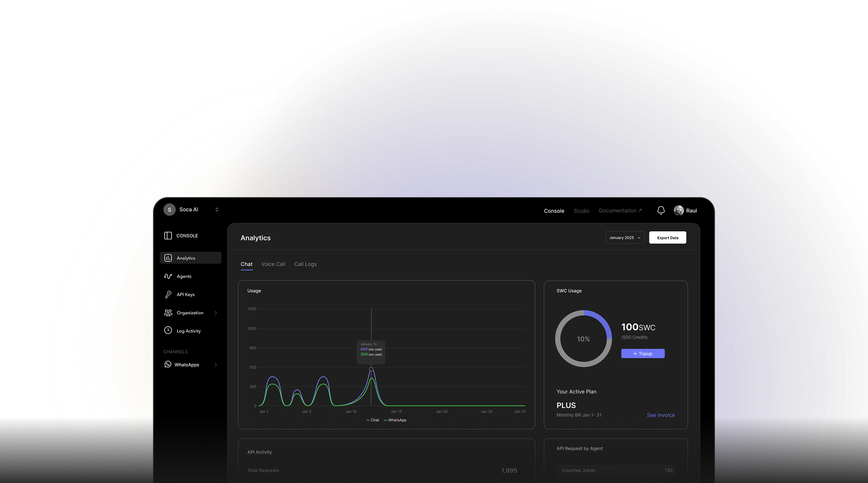The image size is (868, 483).
Task: Click the Soca AI workspace avatar
Action: 169,209
